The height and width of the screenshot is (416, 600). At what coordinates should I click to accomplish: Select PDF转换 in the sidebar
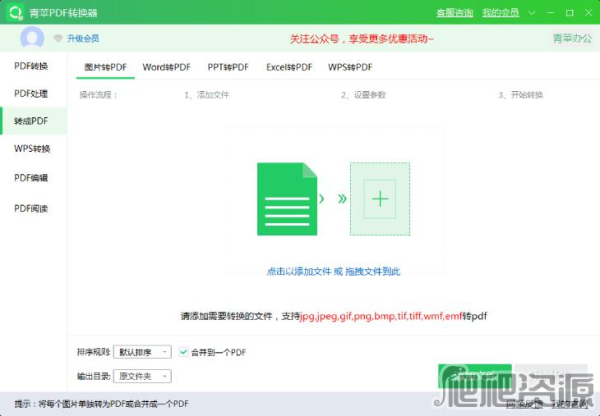pyautogui.click(x=31, y=66)
